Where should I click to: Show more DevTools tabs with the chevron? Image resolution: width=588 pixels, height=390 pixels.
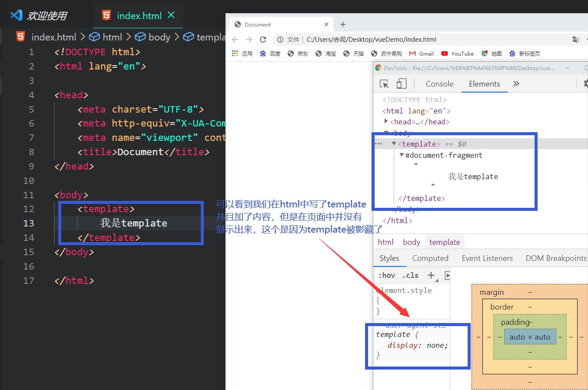516,84
